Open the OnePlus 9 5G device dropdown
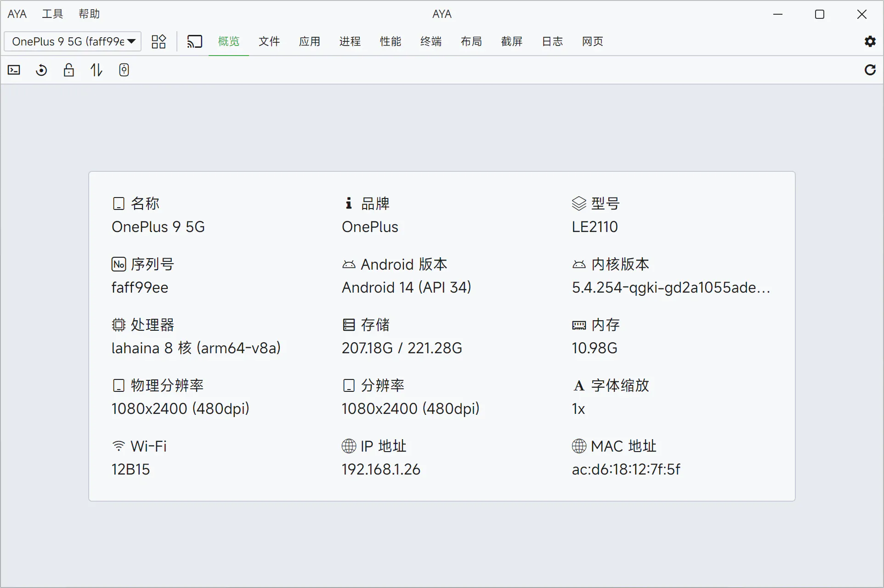884x588 pixels. (73, 41)
